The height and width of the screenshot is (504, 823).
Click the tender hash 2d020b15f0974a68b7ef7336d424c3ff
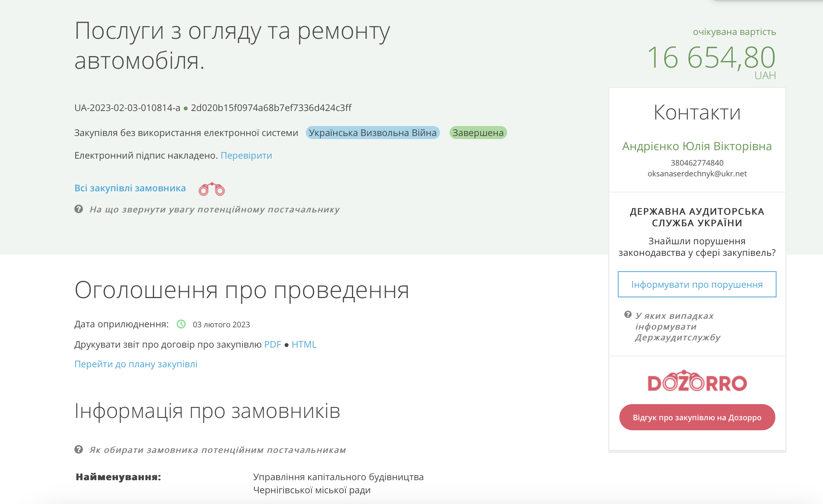coord(272,108)
